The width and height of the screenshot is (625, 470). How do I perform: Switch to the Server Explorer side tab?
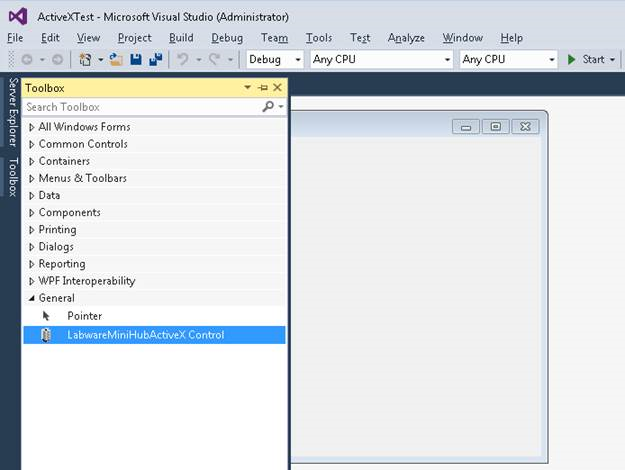[13, 113]
